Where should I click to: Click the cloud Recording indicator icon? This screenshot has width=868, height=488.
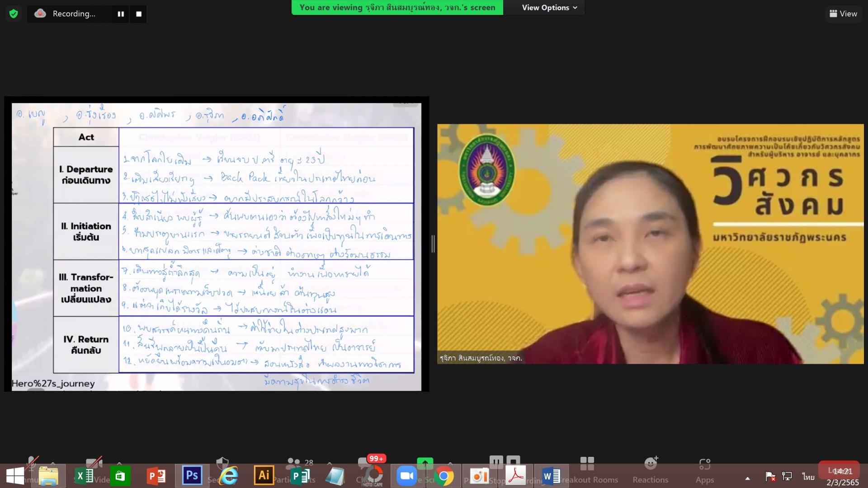(x=40, y=14)
